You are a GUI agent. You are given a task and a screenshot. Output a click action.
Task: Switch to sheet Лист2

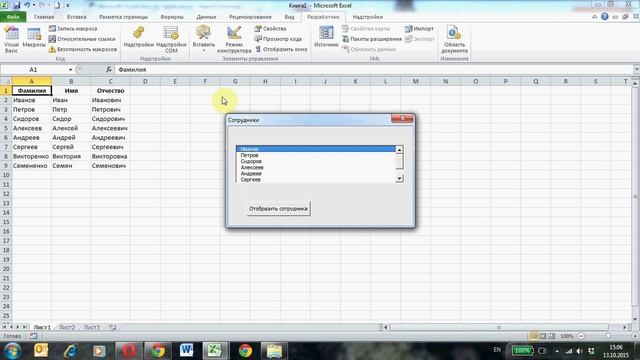(67, 327)
